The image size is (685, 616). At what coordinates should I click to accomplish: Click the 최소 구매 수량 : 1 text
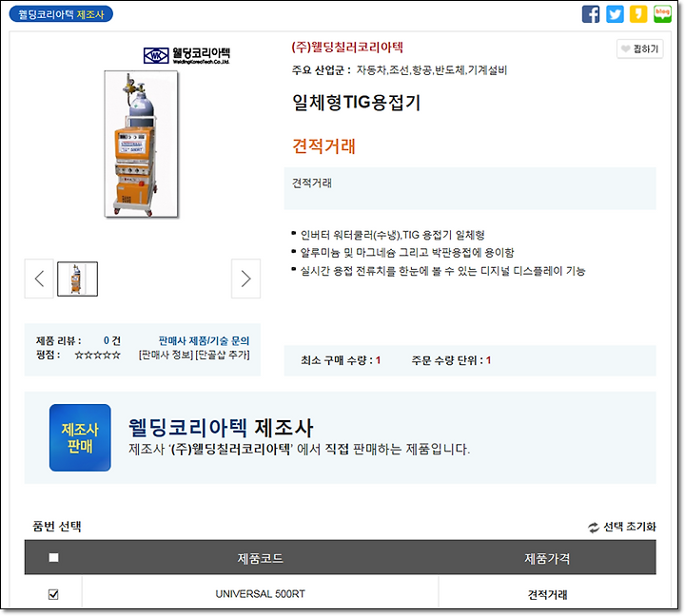coord(341,360)
